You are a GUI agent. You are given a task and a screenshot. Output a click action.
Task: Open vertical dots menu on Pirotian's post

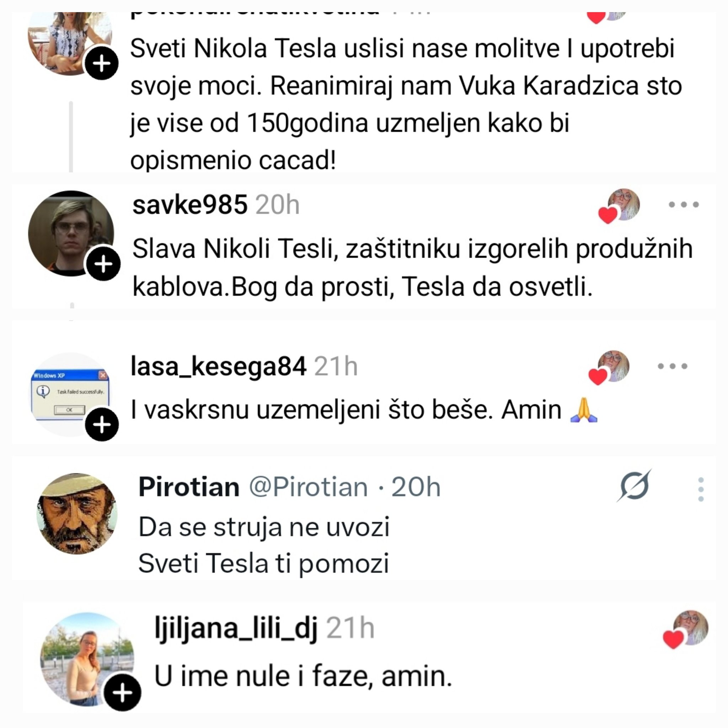[x=701, y=489]
